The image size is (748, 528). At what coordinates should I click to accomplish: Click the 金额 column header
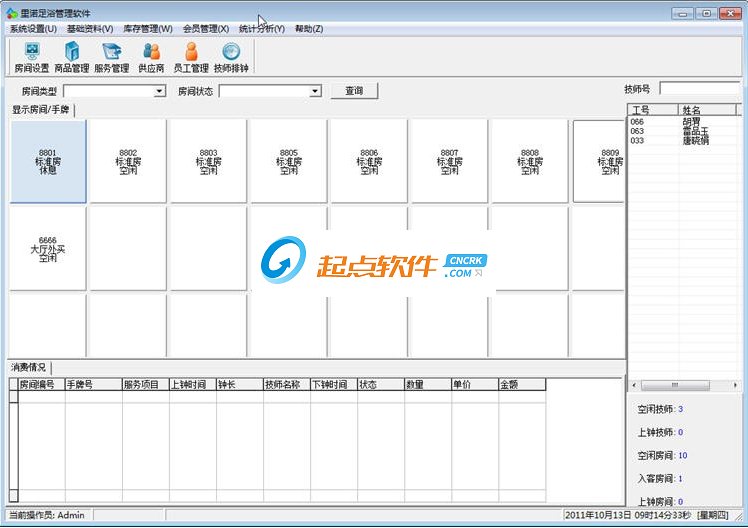click(522, 384)
